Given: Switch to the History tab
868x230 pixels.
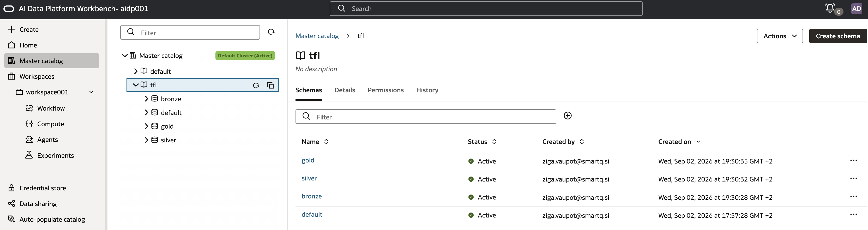Looking at the screenshot, I should coord(427,90).
